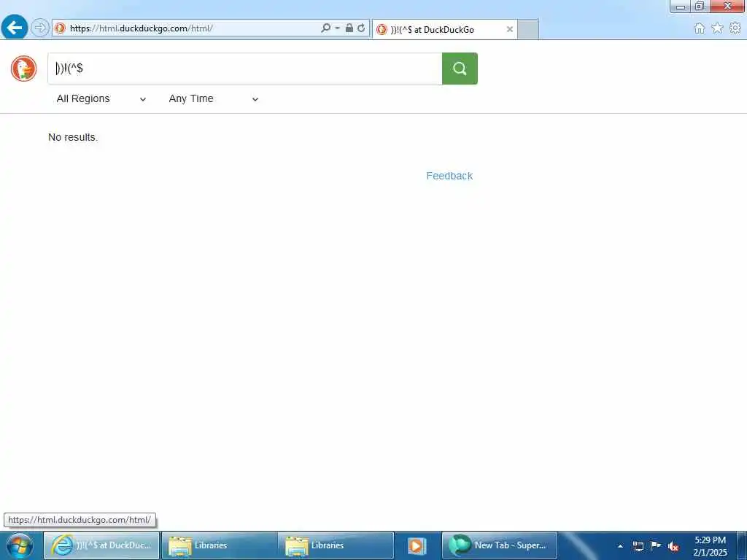Open a new blank tab

(x=528, y=29)
